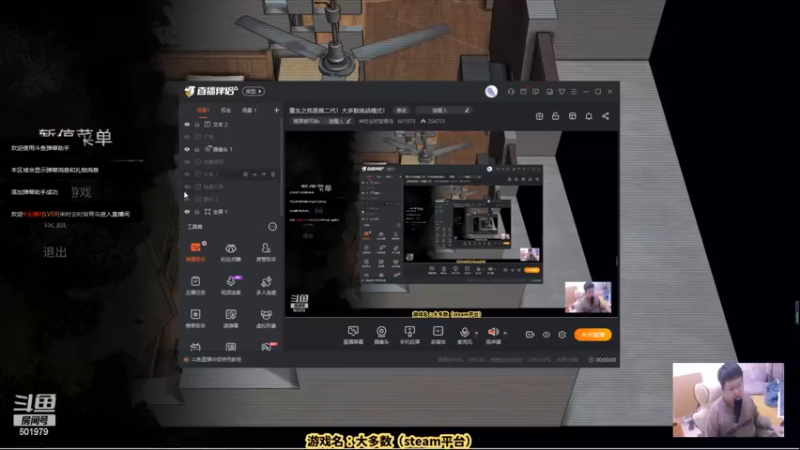Viewport: 800px width, 450px height.
Task: Switch to the 场景 1 tab
Action: [249, 110]
